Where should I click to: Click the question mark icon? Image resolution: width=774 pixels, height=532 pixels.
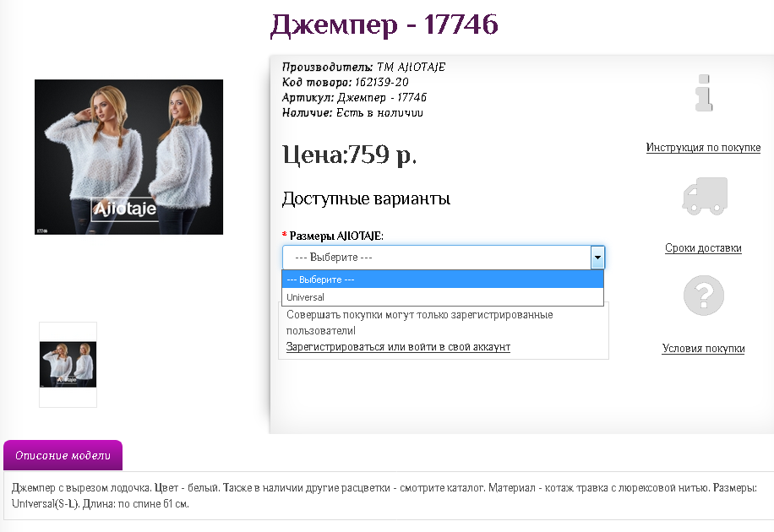703,295
